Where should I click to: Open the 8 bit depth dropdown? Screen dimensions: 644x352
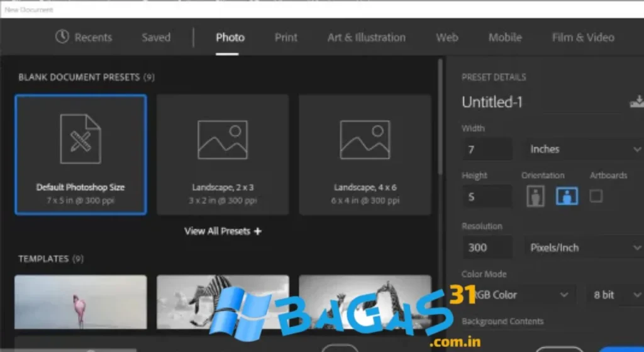[615, 295]
